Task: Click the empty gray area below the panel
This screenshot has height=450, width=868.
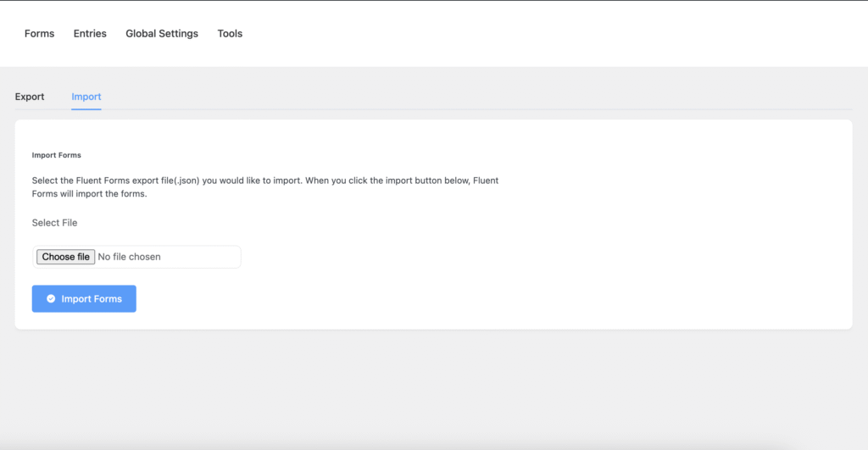Action: 424,390
